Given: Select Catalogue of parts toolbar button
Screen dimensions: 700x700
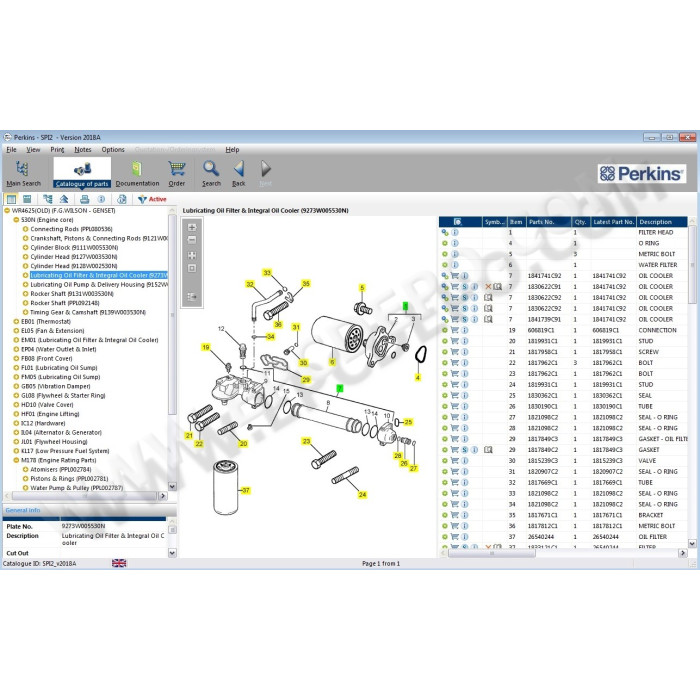Looking at the screenshot, I should (x=82, y=173).
